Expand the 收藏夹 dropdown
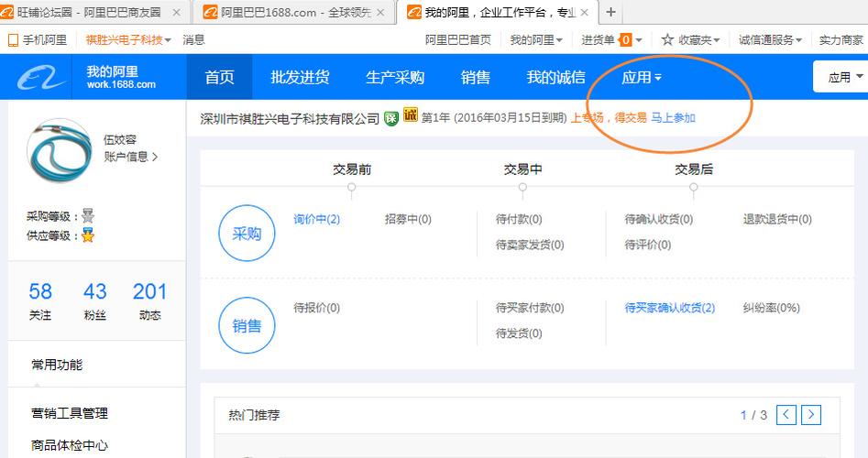Viewport: 868px width, 458px height. [x=698, y=39]
